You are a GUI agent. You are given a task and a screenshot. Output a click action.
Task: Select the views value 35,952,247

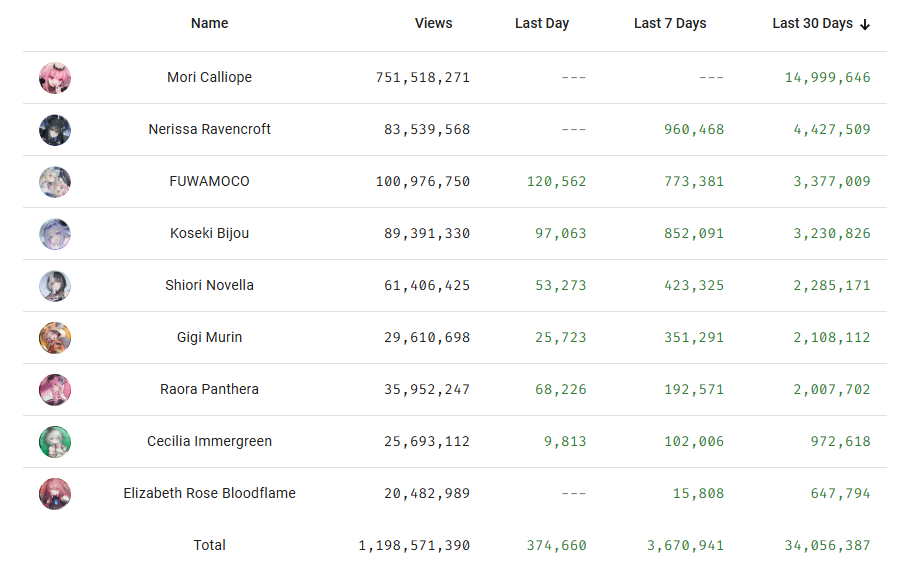tap(427, 390)
